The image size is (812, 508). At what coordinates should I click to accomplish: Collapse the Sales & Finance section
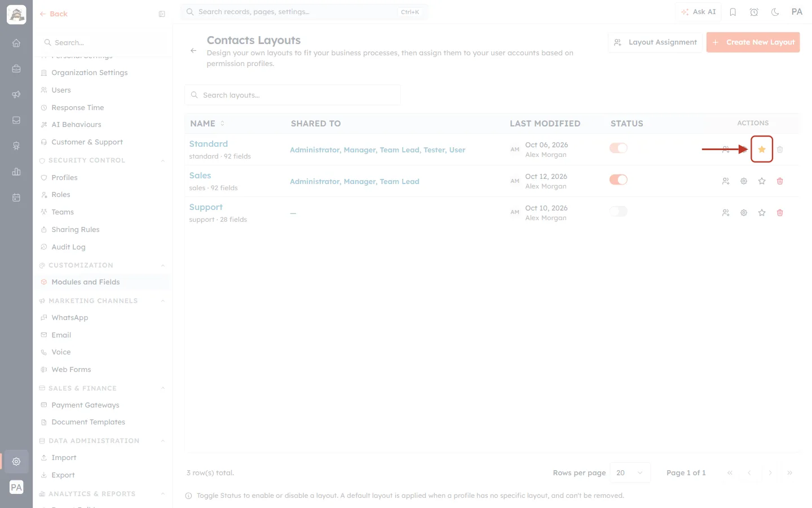[x=163, y=388]
